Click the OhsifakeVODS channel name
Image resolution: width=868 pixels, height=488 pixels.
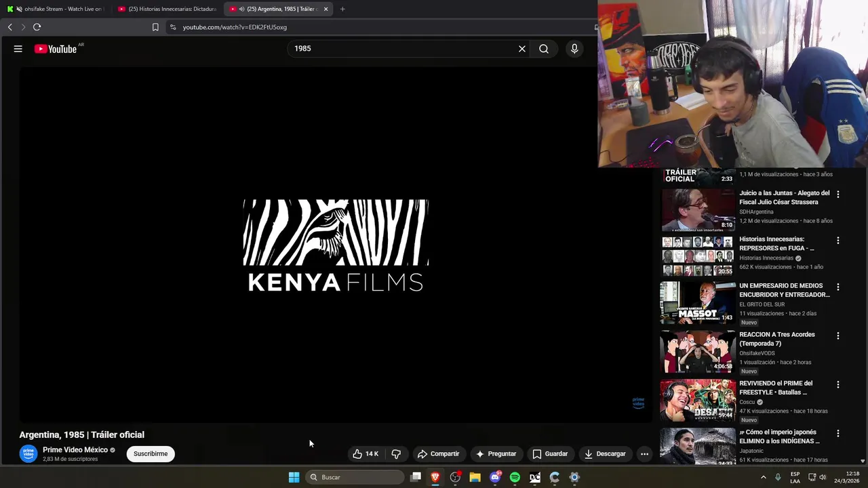pyautogui.click(x=757, y=353)
